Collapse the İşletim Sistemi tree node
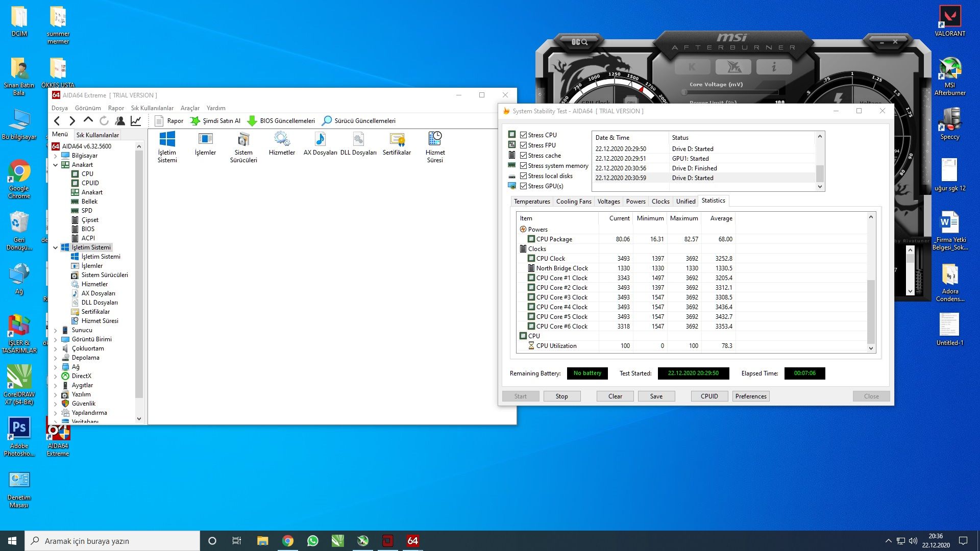 pos(56,247)
